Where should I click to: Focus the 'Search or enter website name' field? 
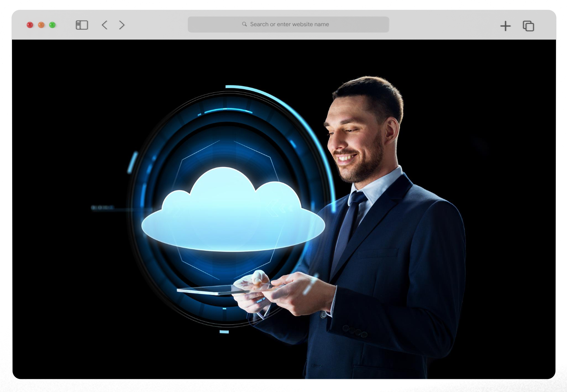(x=288, y=24)
